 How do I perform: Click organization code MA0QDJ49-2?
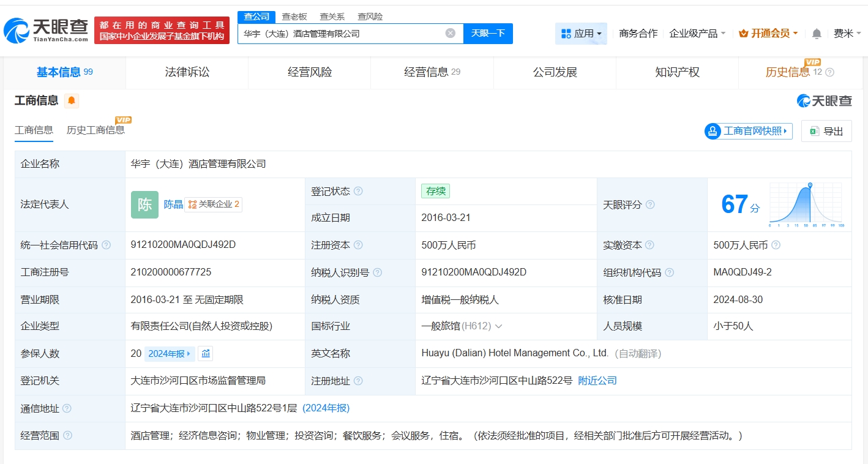pyautogui.click(x=743, y=272)
